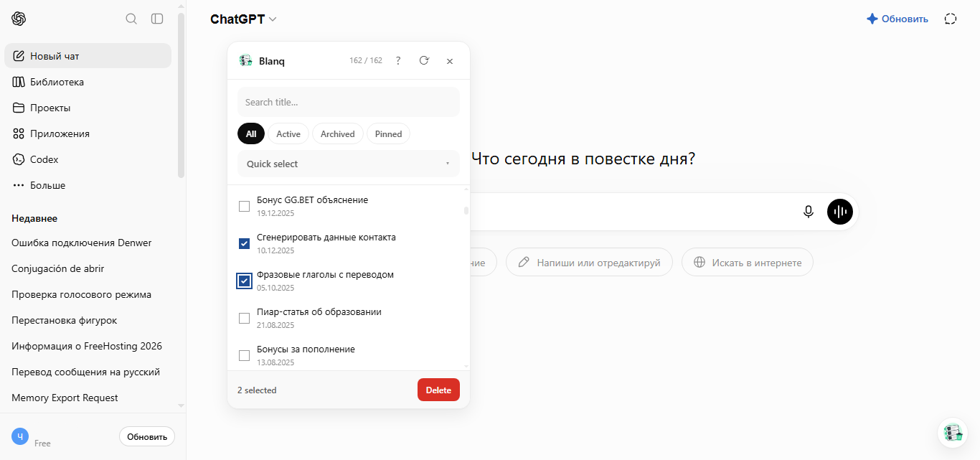The height and width of the screenshot is (460, 980).
Task: Click the Фразовые глаголы с переводом title
Action: tap(325, 275)
